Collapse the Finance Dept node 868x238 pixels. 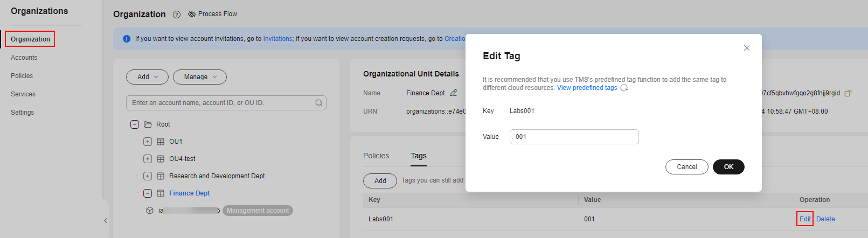[148, 193]
